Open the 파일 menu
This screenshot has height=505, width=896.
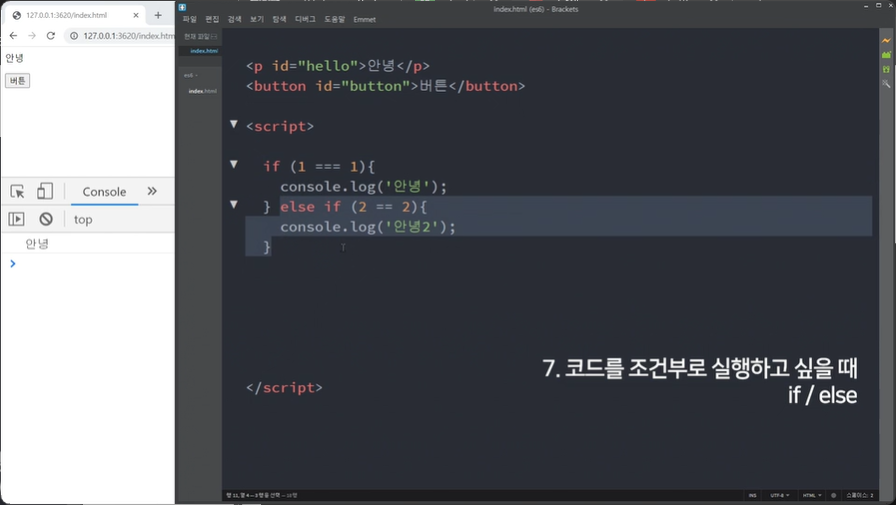click(190, 19)
